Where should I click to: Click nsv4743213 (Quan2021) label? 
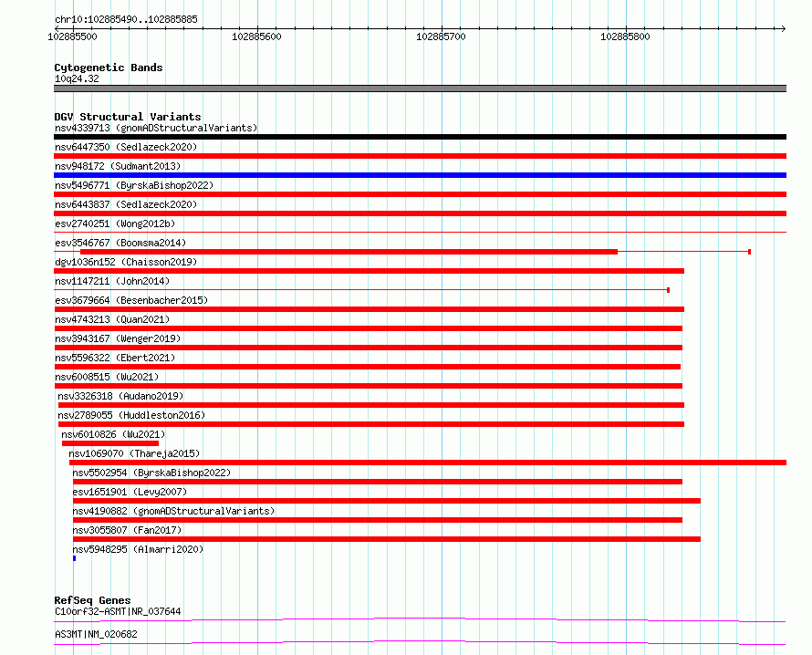point(112,319)
